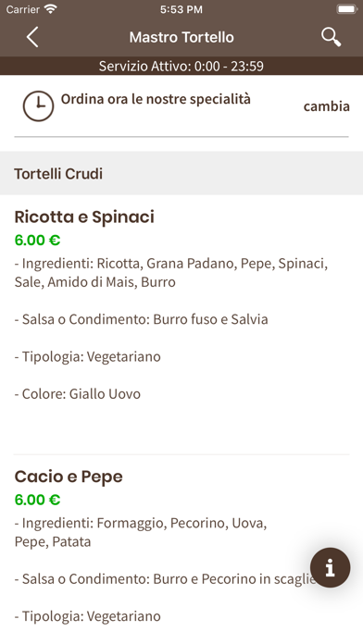Tap Ricotta e Spinaci ingredients description
The width and height of the screenshot is (363, 644).
click(x=171, y=273)
